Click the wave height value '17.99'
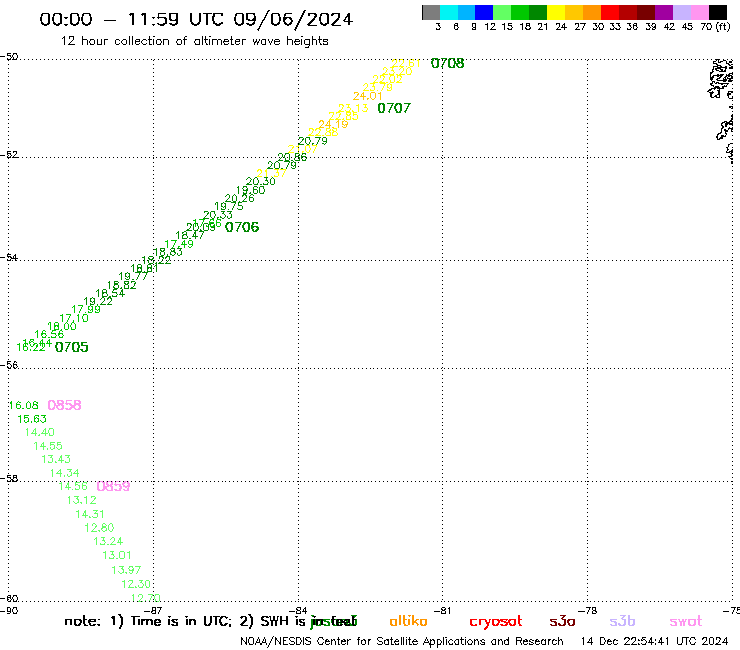This screenshot has height=650, width=740. [x=86, y=309]
